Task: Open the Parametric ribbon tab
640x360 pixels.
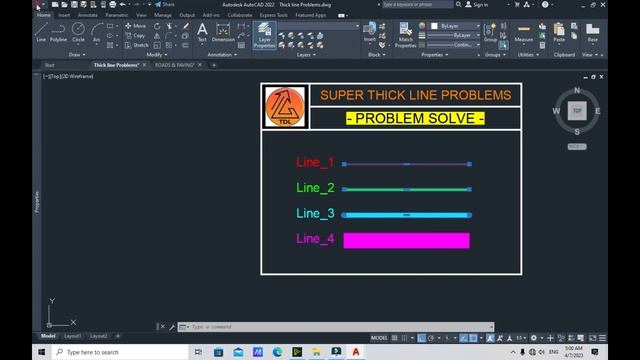Action: (x=117, y=15)
